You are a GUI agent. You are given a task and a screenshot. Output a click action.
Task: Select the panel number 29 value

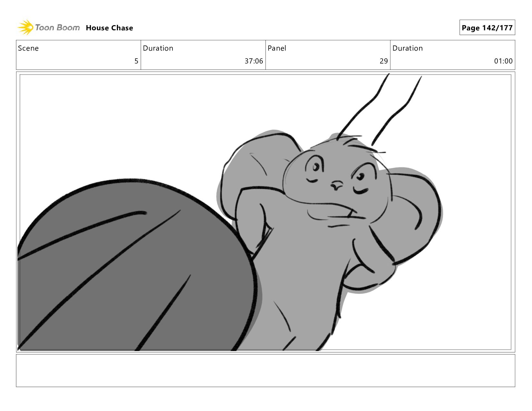pyautogui.click(x=384, y=61)
